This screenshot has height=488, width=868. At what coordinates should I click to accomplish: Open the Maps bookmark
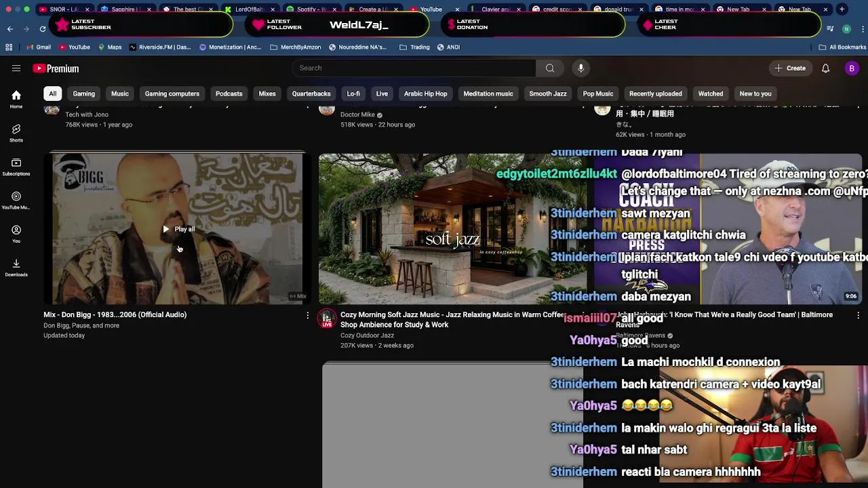point(110,47)
